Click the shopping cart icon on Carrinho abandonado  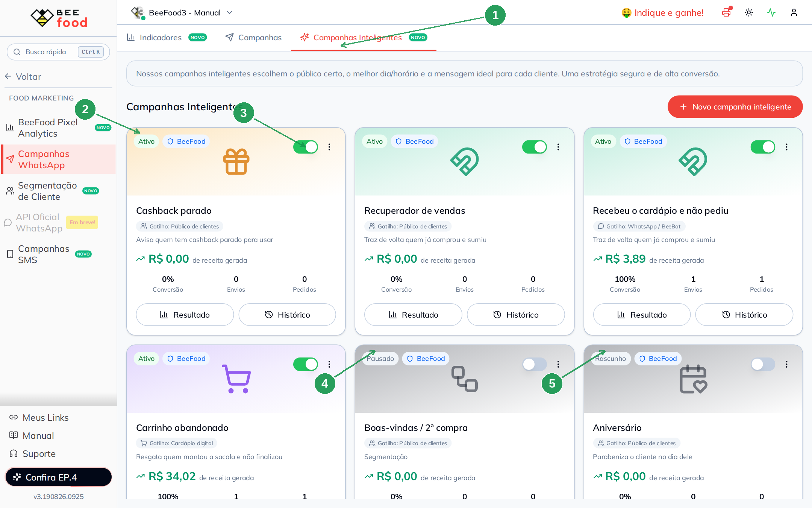(236, 379)
